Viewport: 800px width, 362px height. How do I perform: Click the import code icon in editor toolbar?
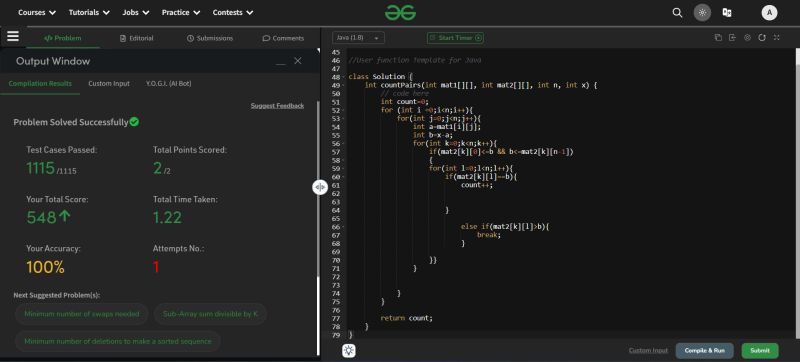coord(733,38)
